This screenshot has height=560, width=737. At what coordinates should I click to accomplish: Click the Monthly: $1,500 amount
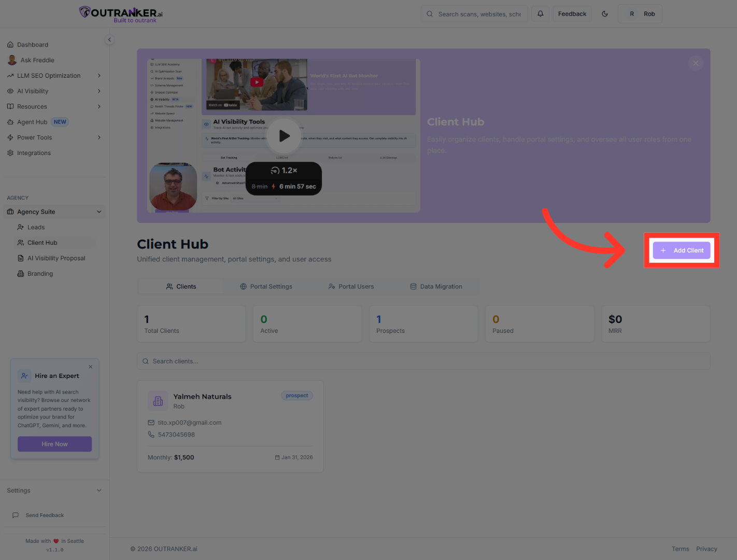click(x=171, y=457)
